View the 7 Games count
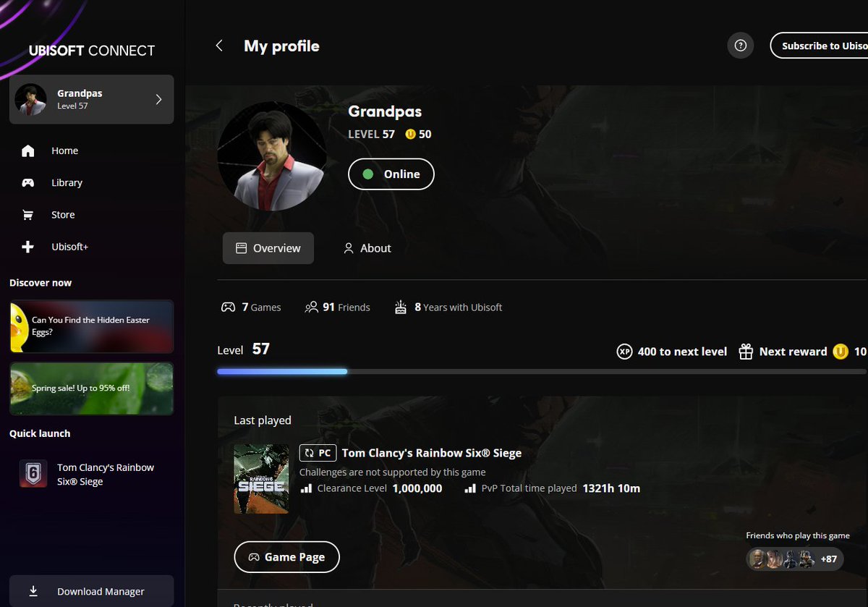The height and width of the screenshot is (607, 868). [251, 307]
